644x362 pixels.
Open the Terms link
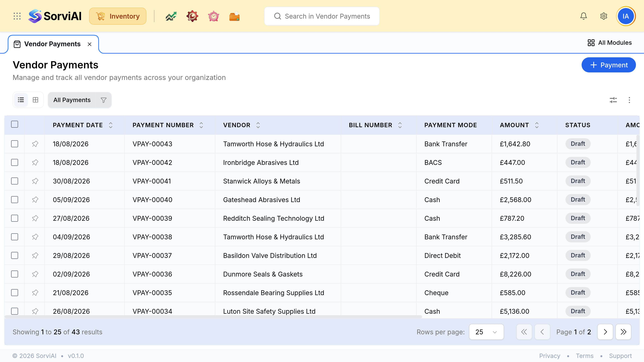[x=584, y=356]
